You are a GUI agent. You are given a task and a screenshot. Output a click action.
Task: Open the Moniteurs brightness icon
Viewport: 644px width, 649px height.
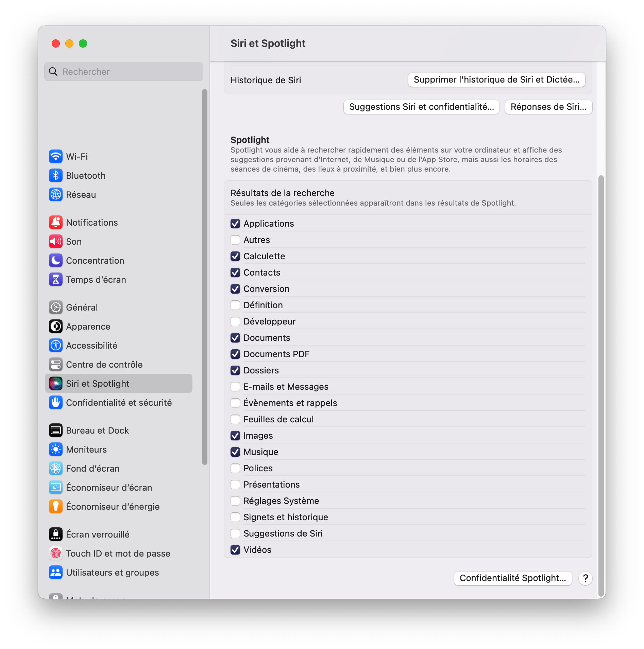click(55, 449)
